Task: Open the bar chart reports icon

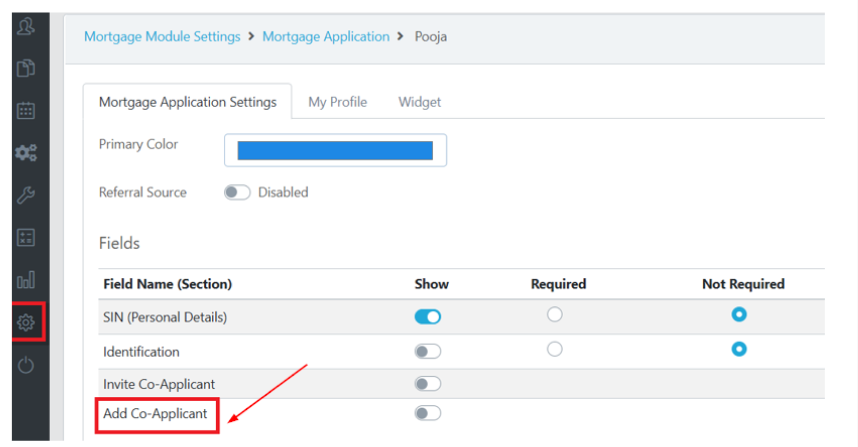Action: pos(26,280)
